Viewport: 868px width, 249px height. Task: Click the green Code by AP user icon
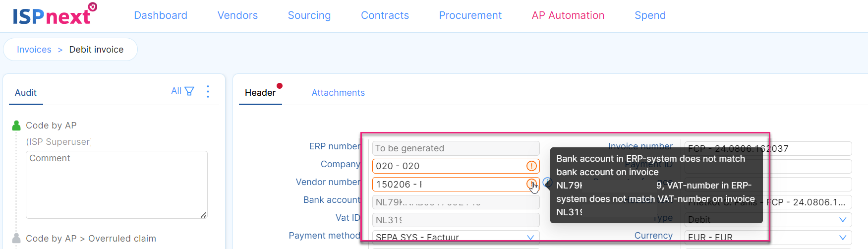tap(16, 126)
